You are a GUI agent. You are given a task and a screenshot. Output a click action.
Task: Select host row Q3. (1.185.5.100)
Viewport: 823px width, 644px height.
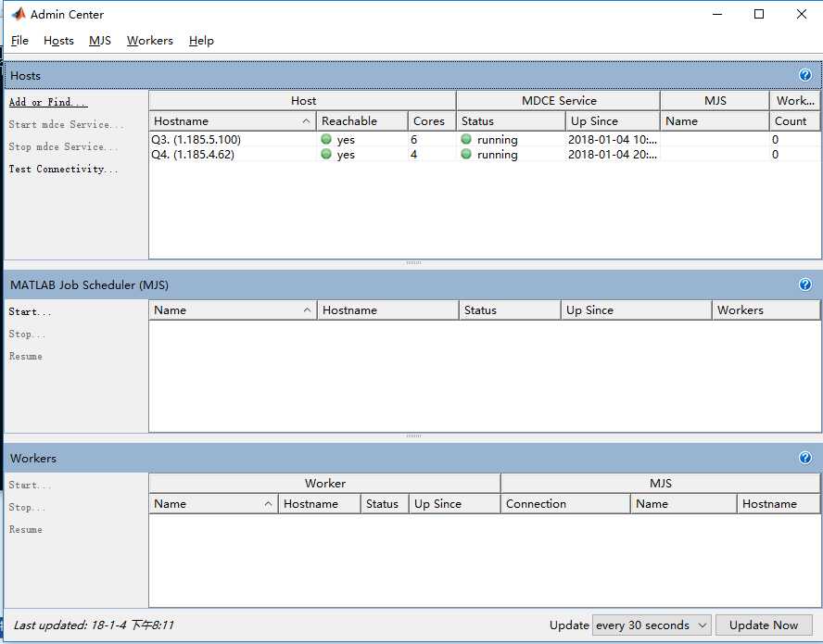click(x=485, y=139)
